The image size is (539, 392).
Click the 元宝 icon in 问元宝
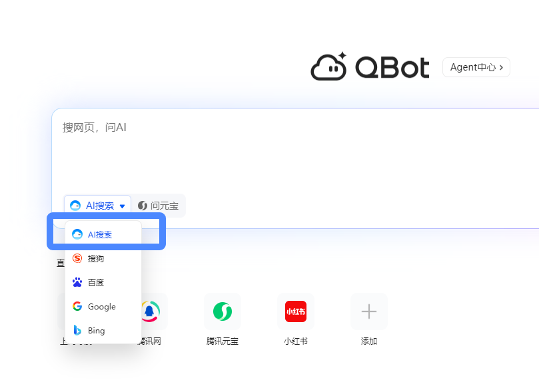143,206
